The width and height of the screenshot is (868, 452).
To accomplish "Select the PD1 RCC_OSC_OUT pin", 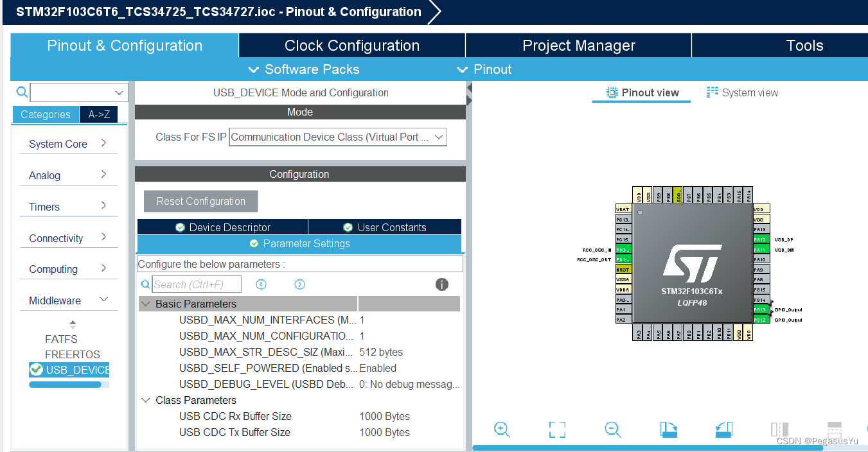I will [x=623, y=259].
